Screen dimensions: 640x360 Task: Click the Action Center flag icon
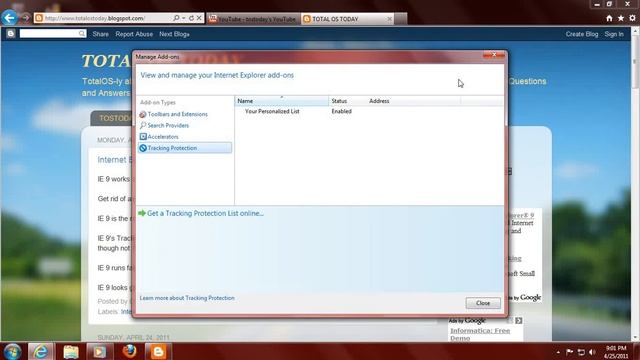(x=569, y=352)
